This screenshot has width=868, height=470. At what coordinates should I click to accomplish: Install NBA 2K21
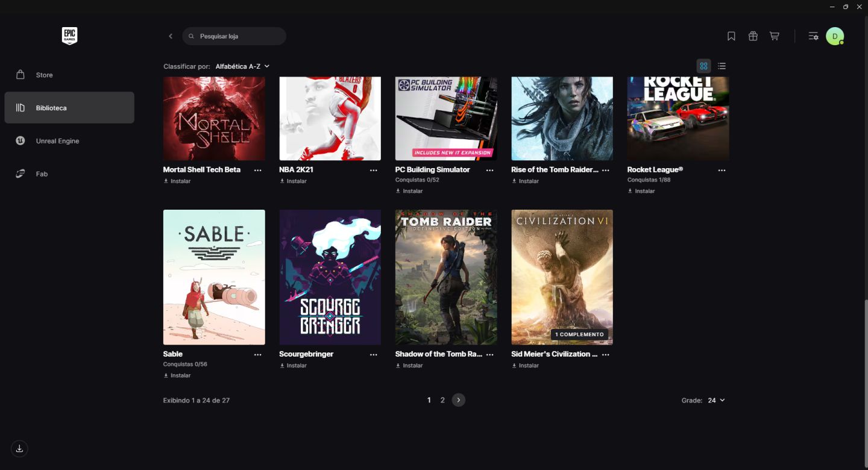[293, 181]
